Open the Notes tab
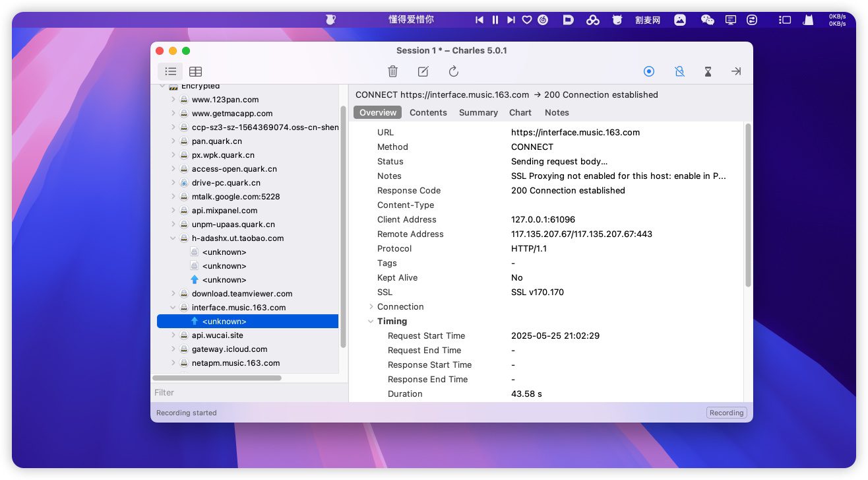 557,112
